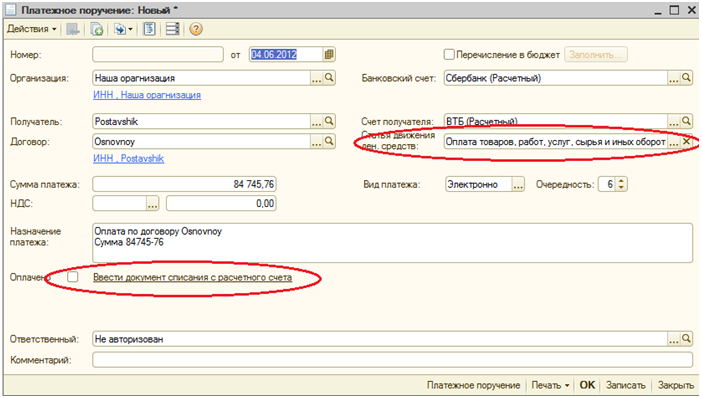Click the Организация field
The height and width of the screenshot is (398, 702).
coord(201,78)
